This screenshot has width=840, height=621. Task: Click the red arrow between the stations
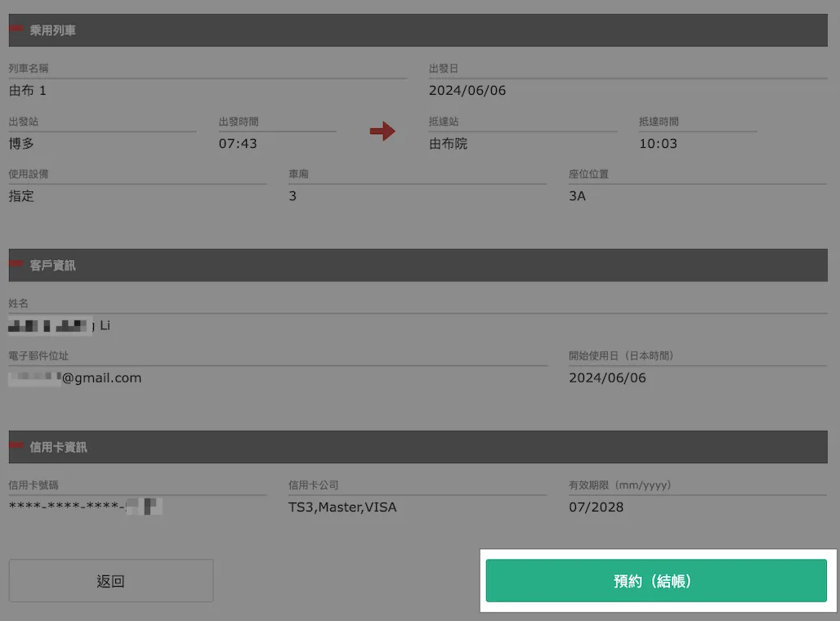pos(382,132)
